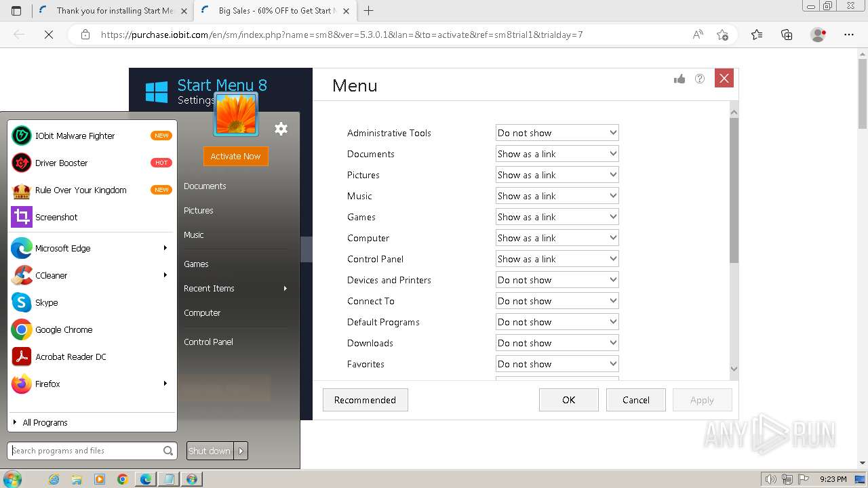Click the Cancel button

click(636, 400)
